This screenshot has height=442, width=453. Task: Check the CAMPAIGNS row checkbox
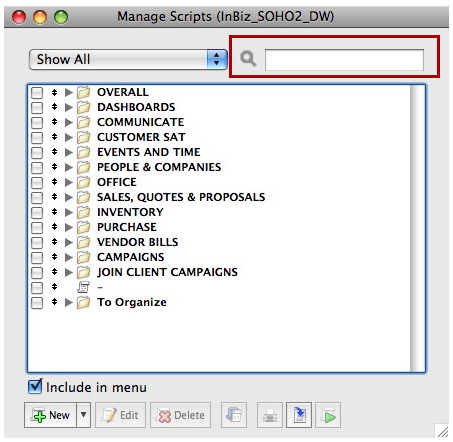coord(37,258)
